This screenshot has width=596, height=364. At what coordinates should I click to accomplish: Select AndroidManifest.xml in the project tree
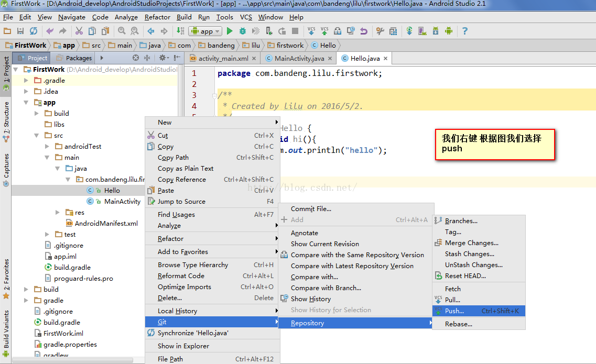[106, 224]
